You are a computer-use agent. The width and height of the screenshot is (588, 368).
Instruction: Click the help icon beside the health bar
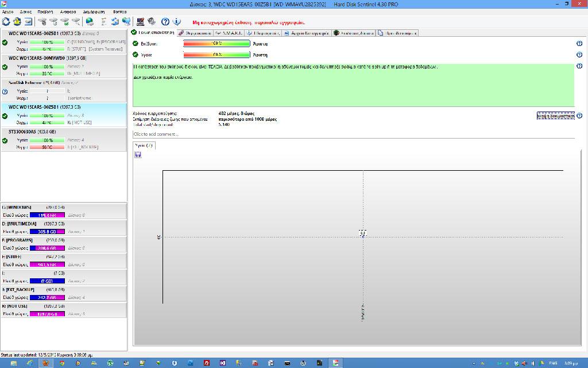point(579,55)
